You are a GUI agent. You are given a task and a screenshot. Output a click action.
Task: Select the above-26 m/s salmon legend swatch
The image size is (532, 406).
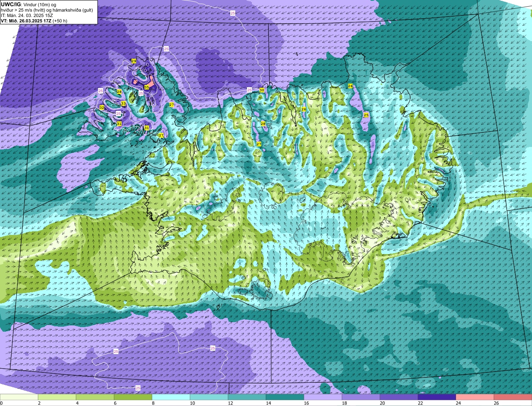click(x=513, y=397)
